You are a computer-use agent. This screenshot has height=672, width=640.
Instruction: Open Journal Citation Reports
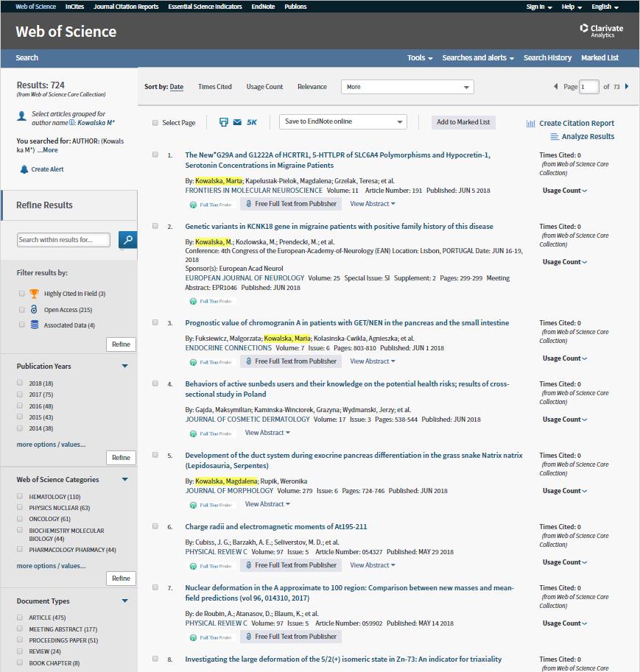pos(126,7)
